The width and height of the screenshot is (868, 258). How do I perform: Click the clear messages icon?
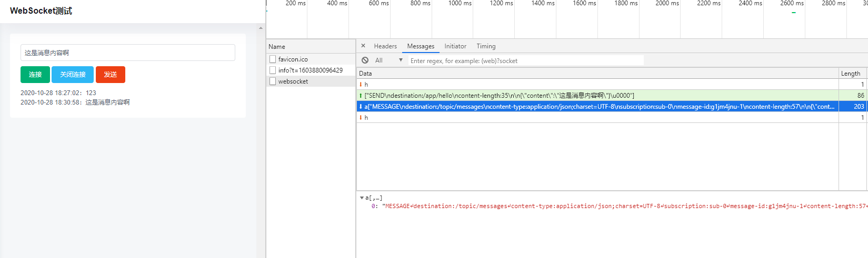coord(365,60)
